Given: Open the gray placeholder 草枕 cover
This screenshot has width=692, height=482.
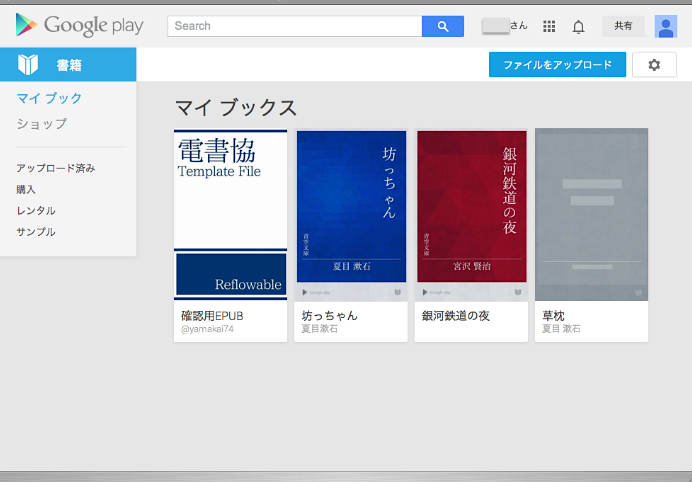Looking at the screenshot, I should click(x=591, y=215).
